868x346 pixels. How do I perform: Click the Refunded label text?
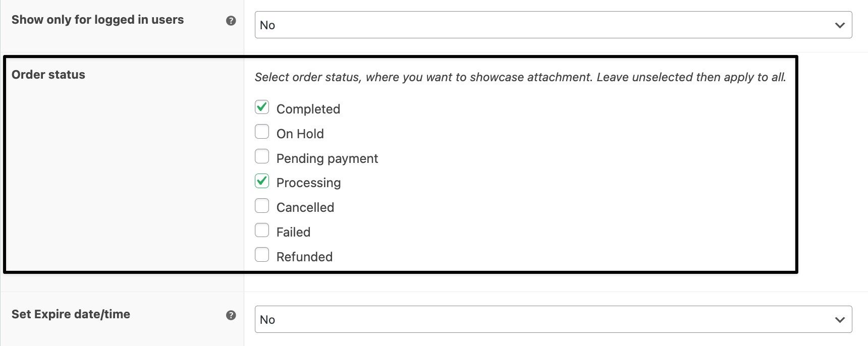[x=304, y=256]
